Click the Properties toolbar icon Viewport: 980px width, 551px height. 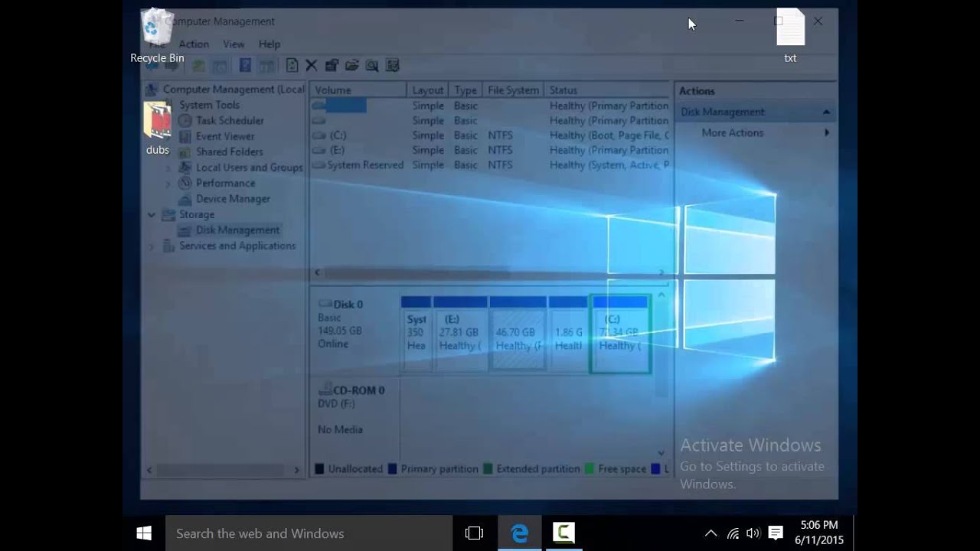(x=332, y=66)
